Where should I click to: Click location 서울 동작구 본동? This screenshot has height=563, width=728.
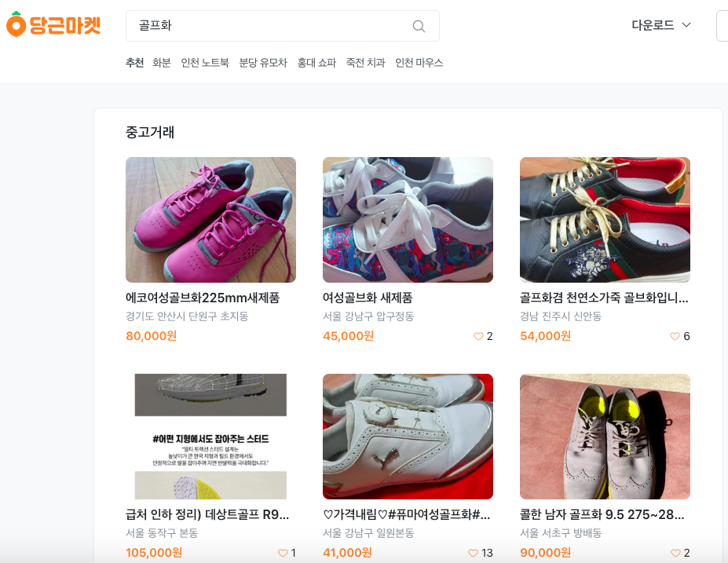(x=162, y=533)
